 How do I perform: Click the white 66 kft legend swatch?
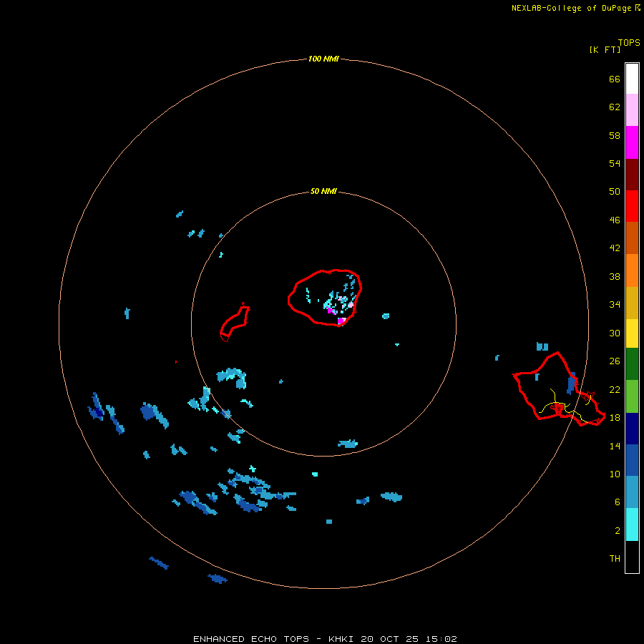(632, 79)
